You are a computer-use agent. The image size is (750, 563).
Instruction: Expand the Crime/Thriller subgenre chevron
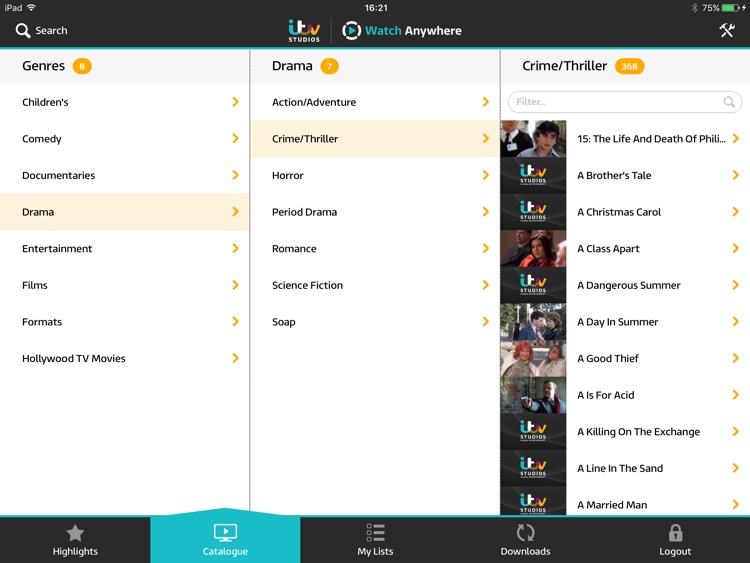coord(485,139)
